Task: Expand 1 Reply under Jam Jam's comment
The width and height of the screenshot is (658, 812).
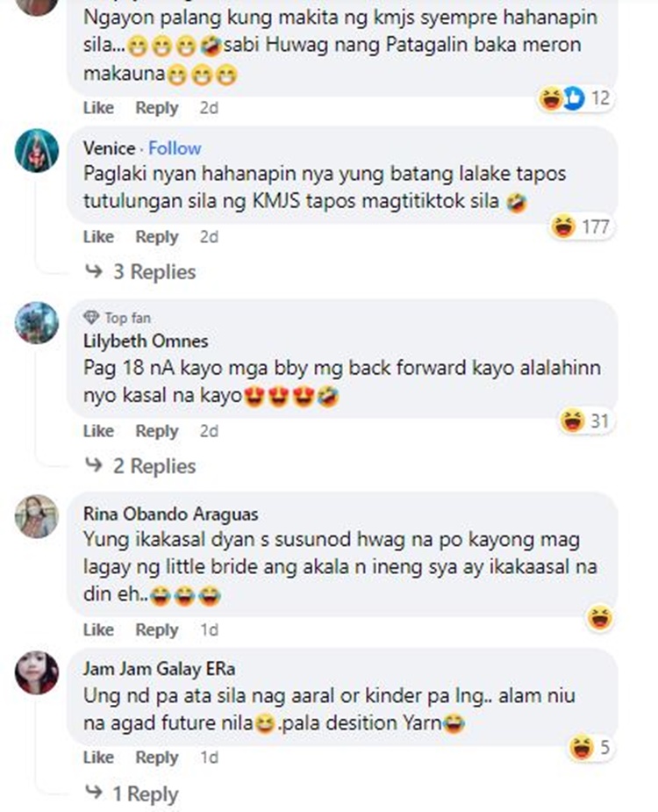Action: (132, 794)
